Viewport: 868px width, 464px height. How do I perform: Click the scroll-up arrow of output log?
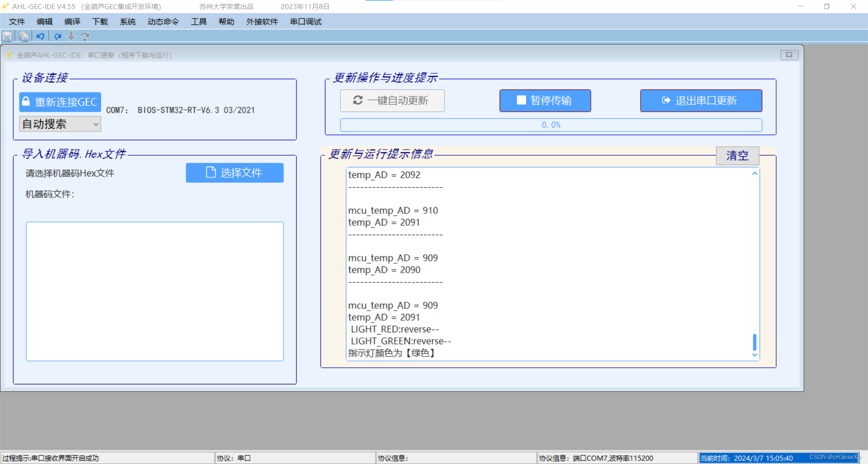coord(755,174)
